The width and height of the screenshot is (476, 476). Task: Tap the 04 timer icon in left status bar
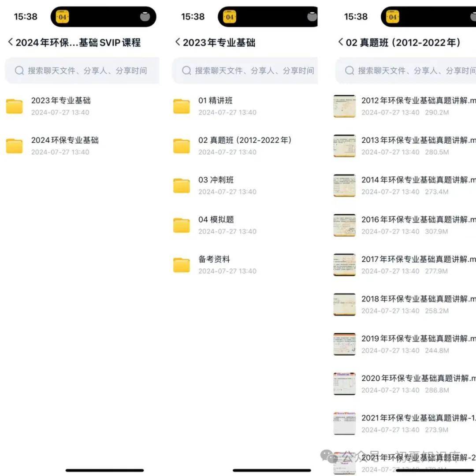62,17
